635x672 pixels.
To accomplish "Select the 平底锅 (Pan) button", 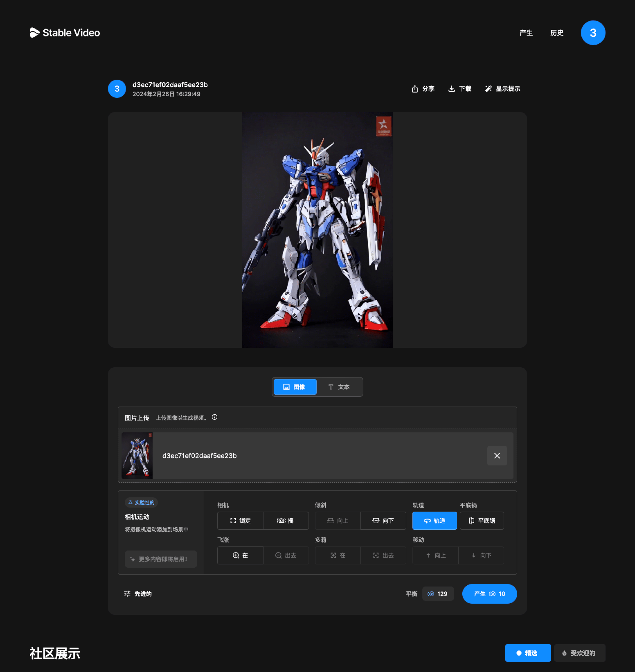I will (482, 520).
